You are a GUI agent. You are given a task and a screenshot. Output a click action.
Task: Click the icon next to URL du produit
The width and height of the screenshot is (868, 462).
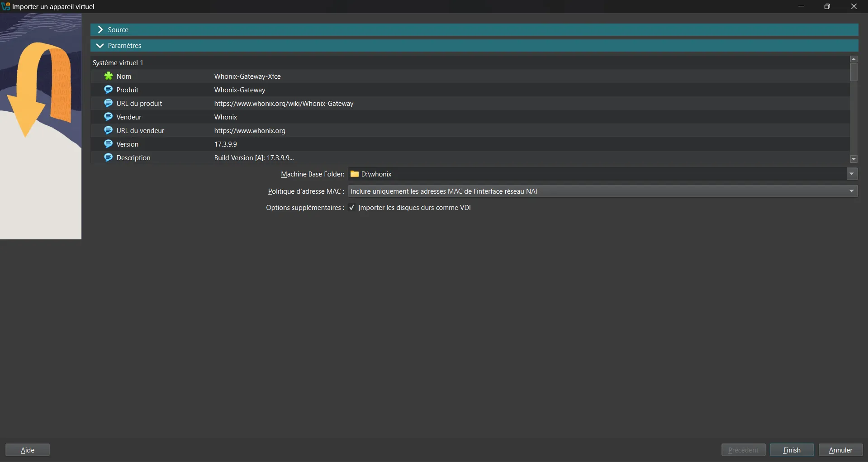(109, 103)
